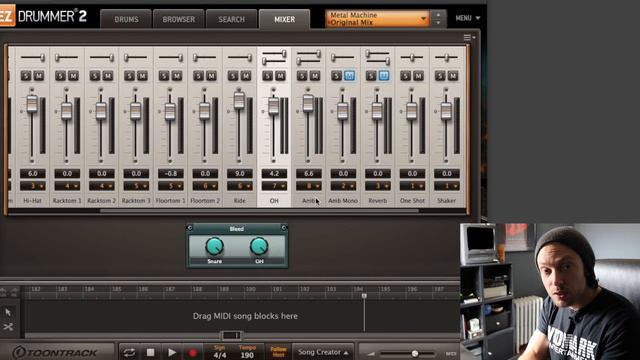Mute the Floortom 1 channel
The image size is (640, 360).
[x=177, y=76]
